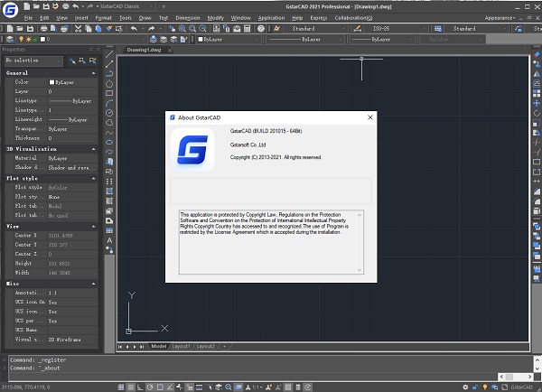Image resolution: width=542 pixels, height=392 pixels.
Task: Select the Multiline Text tool
Action: 110,240
